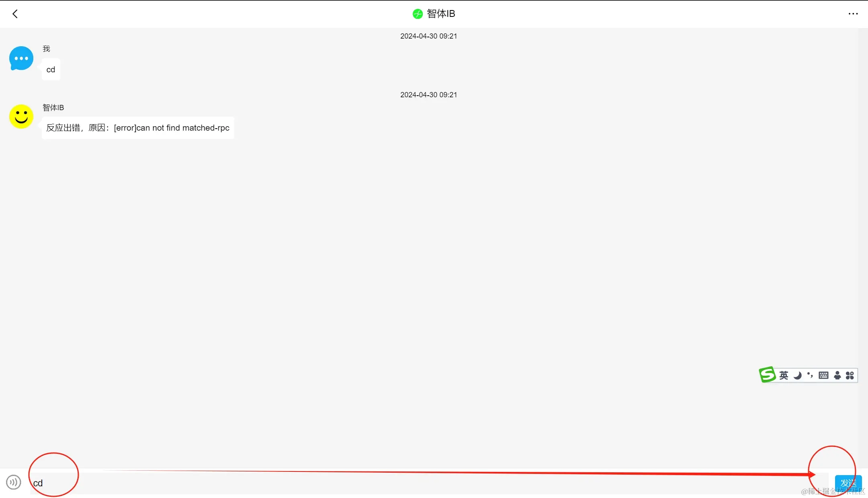Click the right-side vertical scrollbar
The image size is (868, 498).
(x=863, y=241)
